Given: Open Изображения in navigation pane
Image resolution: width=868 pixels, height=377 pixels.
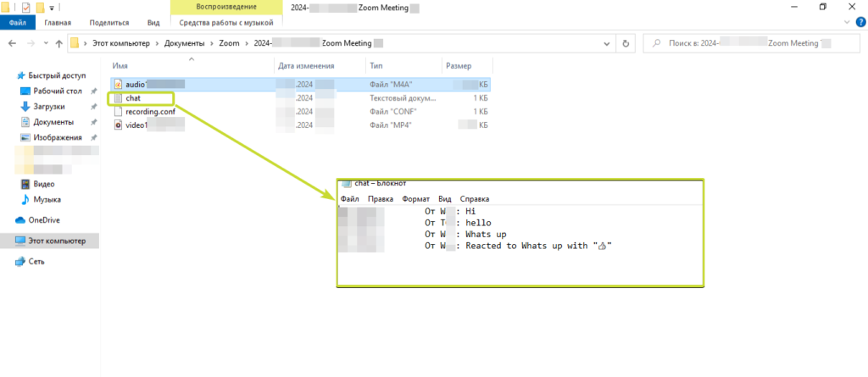Looking at the screenshot, I should (58, 137).
